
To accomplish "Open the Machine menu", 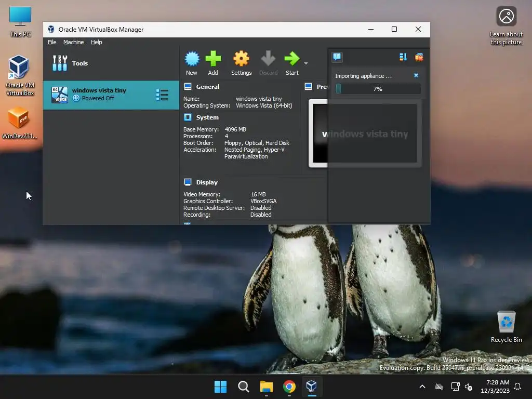I will point(73,42).
